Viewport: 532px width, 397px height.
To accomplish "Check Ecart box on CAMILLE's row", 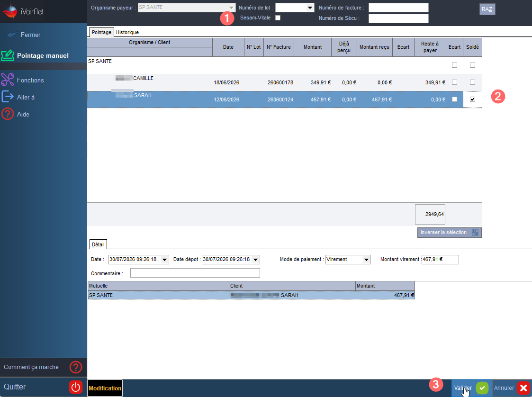I will pyautogui.click(x=455, y=82).
